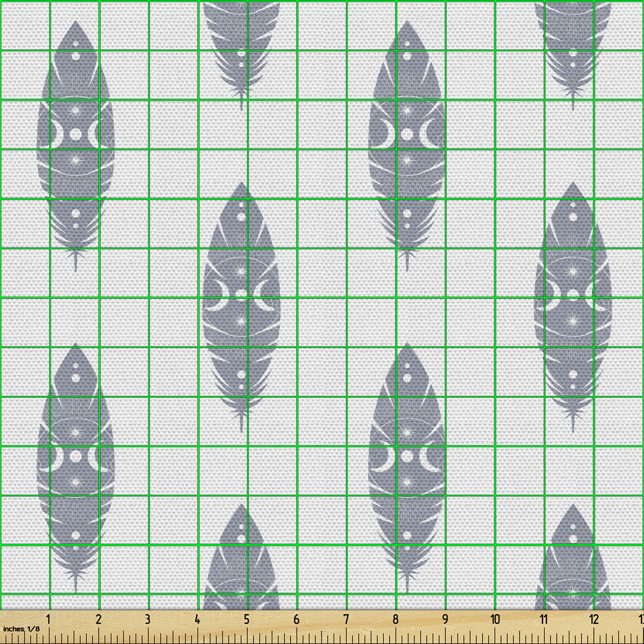
Task: Click the number 12 on the ruler
Action: coord(594,620)
